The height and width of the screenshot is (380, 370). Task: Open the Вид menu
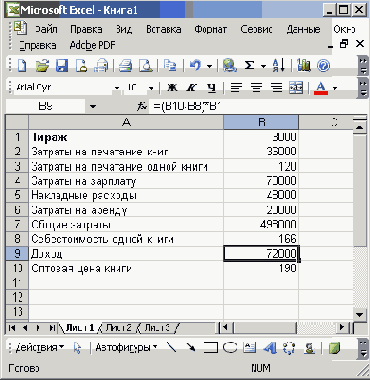[124, 29]
